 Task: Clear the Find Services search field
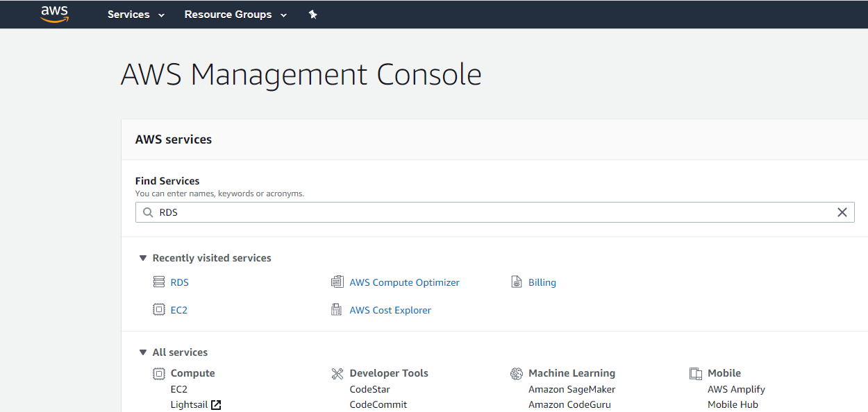pos(842,213)
